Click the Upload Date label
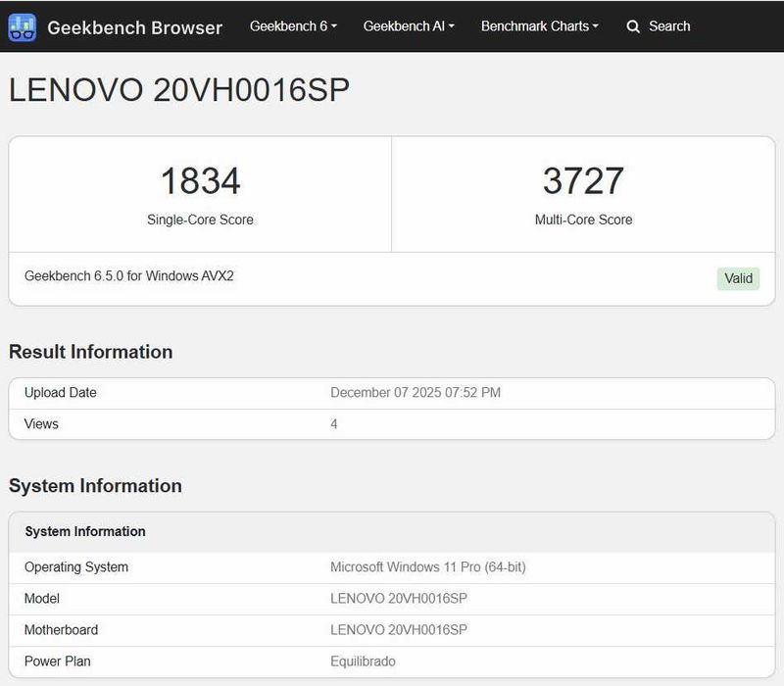784x686 pixels. [60, 393]
